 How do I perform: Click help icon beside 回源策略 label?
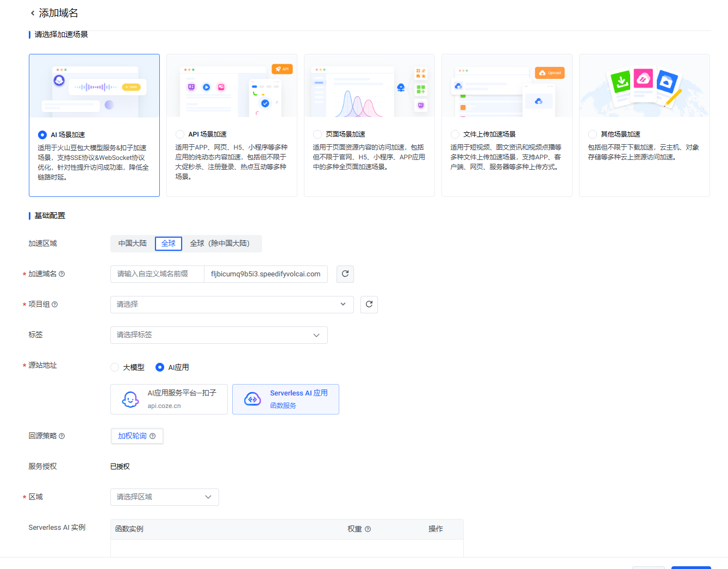click(x=61, y=436)
